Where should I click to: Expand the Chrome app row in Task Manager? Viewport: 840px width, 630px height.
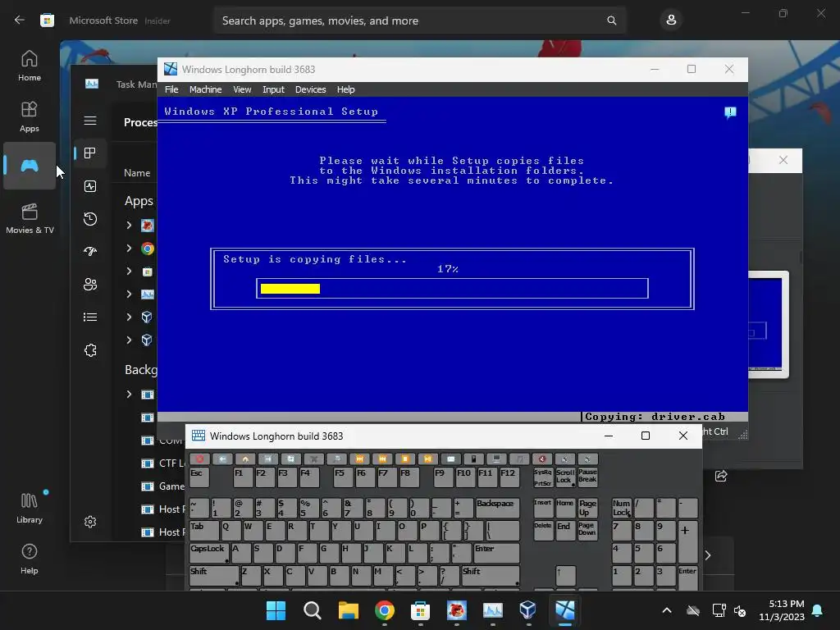(x=129, y=248)
